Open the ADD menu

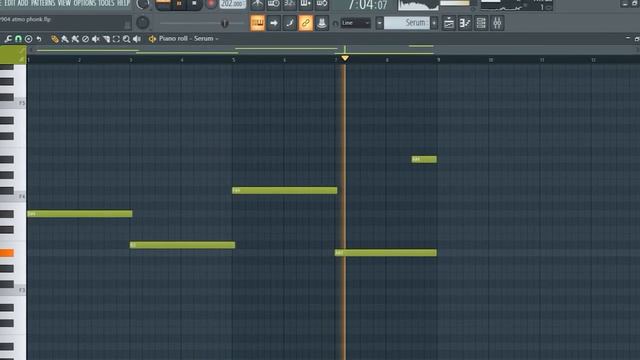point(23,3)
